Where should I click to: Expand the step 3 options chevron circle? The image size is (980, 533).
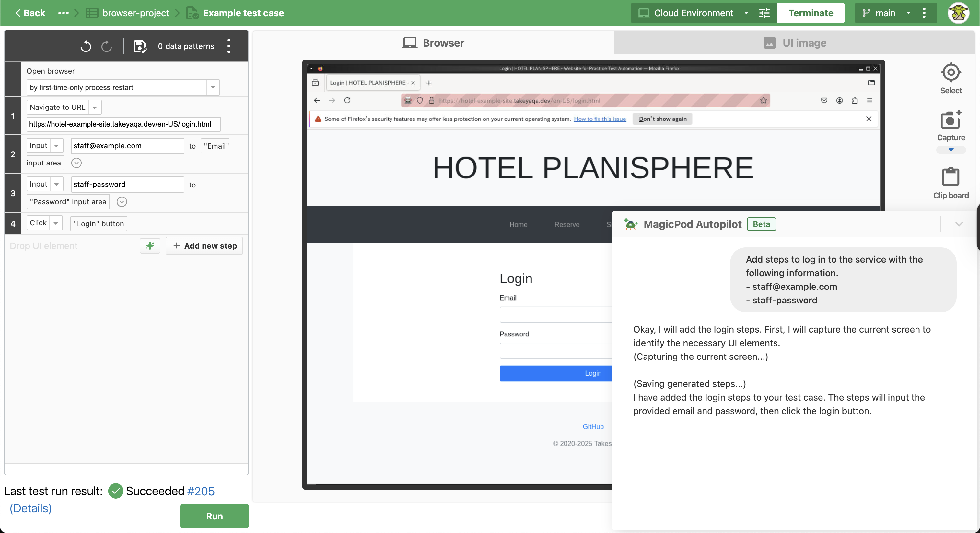pos(122,202)
